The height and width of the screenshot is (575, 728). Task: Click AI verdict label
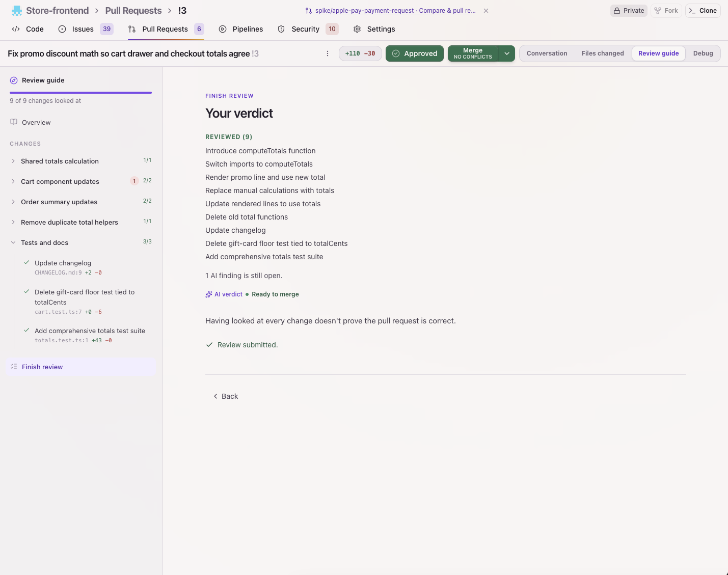click(228, 294)
